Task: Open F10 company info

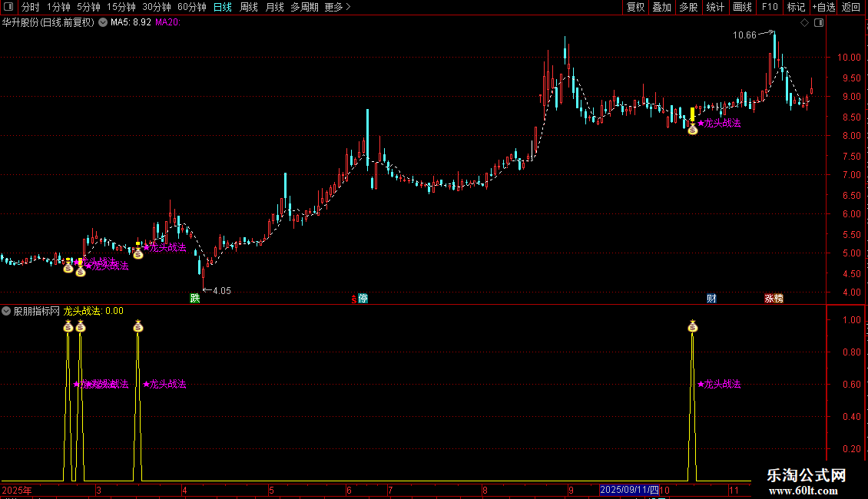Action: pos(770,7)
